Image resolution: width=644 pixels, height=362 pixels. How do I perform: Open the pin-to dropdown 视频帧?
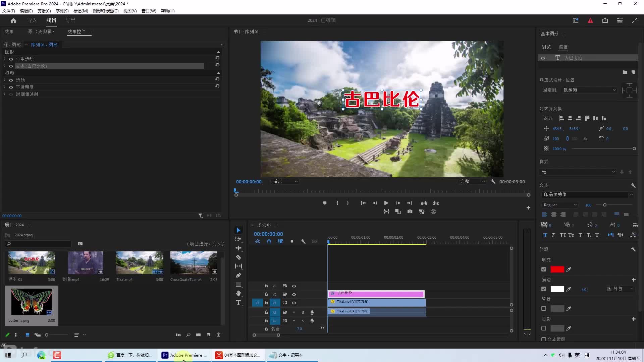click(x=589, y=90)
